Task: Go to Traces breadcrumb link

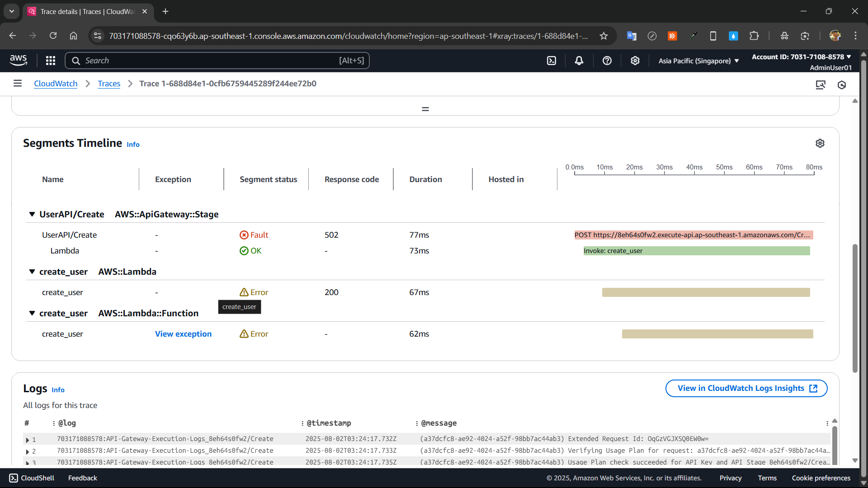Action: point(109,84)
